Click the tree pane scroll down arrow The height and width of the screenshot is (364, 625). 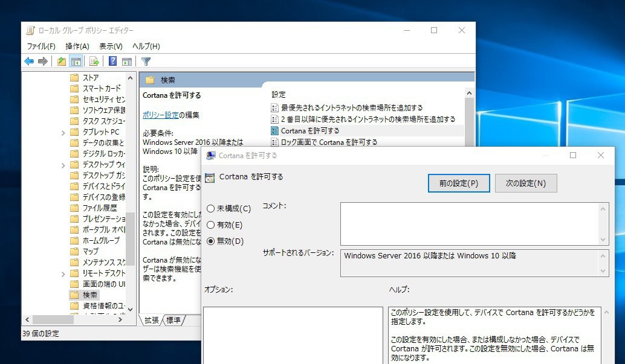pyautogui.click(x=130, y=309)
